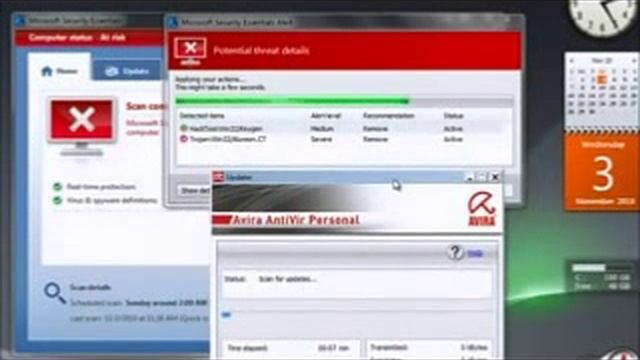
Task: Click the Status column header in threat list
Action: tap(453, 116)
